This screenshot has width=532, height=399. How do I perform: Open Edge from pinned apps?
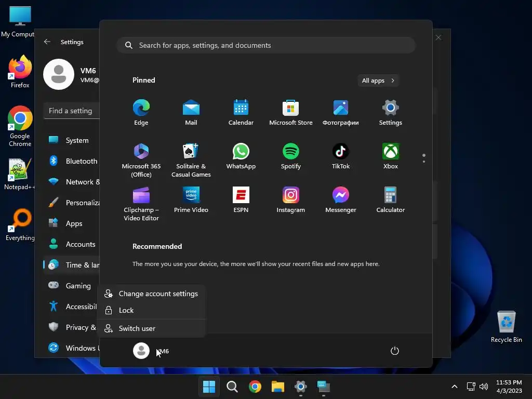coord(141,113)
